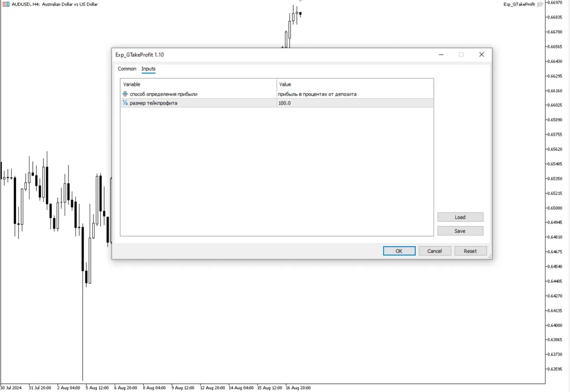Click the Value column header
Image resolution: width=570 pixels, height=392 pixels.
point(355,84)
